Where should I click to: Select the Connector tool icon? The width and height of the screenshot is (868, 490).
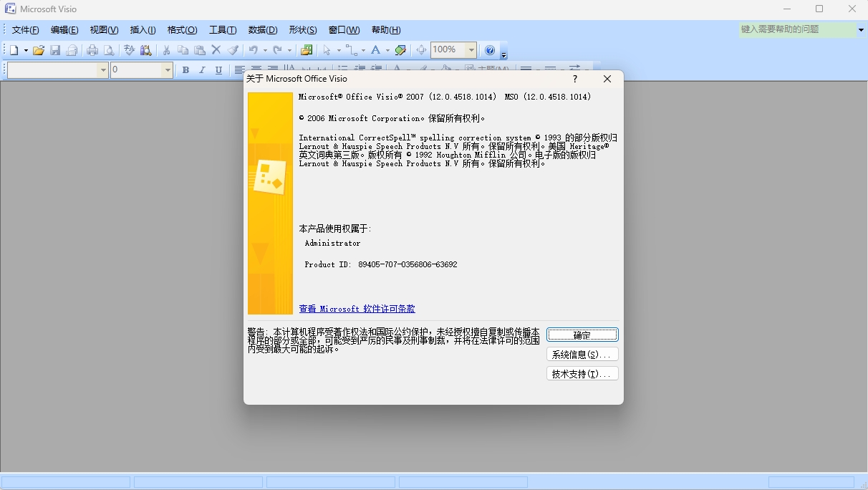tap(351, 50)
